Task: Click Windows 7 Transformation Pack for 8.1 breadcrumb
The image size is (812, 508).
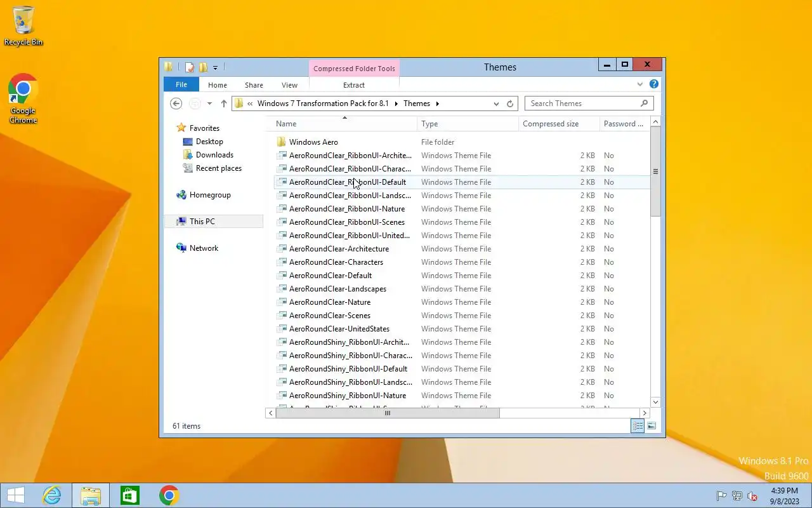Action: pyautogui.click(x=323, y=104)
